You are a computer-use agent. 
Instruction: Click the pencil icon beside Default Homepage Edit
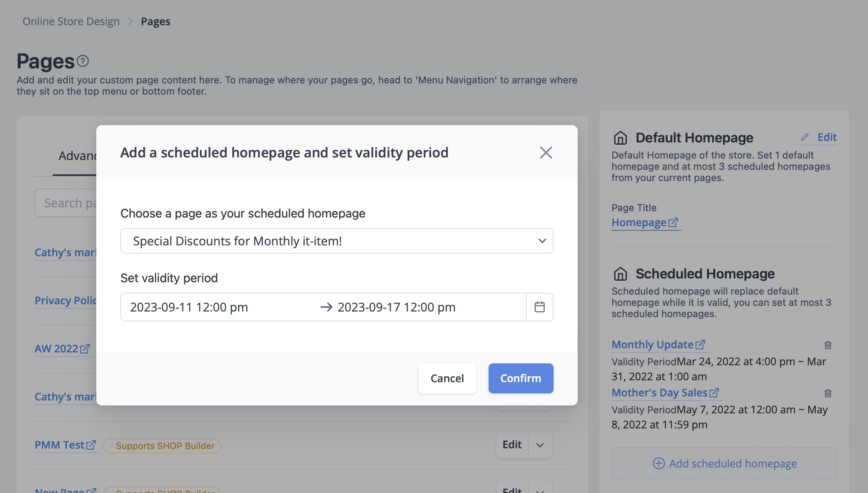[x=804, y=137]
